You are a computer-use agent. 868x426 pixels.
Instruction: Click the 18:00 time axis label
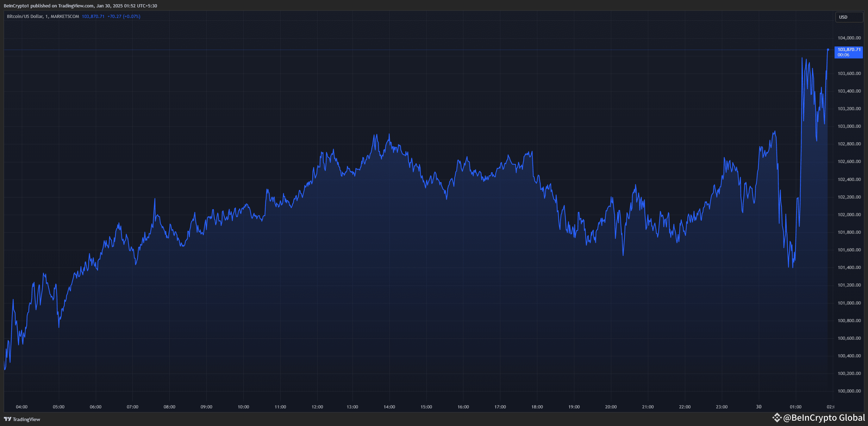pyautogui.click(x=537, y=407)
